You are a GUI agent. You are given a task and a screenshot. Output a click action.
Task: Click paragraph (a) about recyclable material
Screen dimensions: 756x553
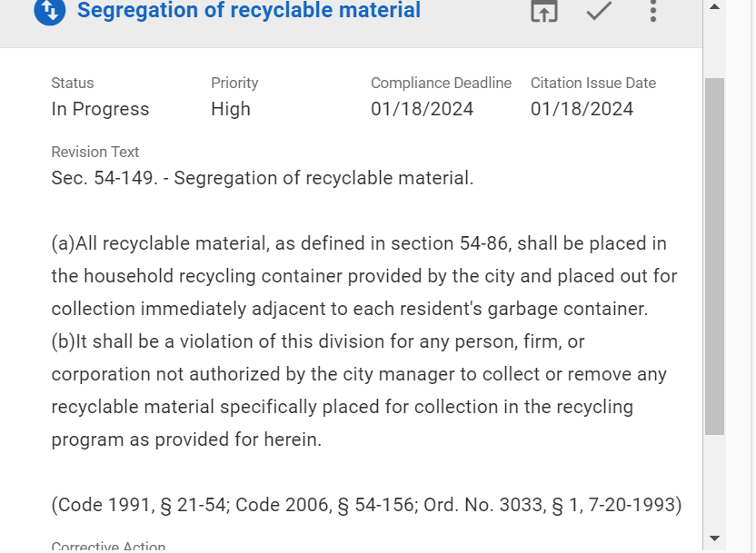[x=363, y=276]
